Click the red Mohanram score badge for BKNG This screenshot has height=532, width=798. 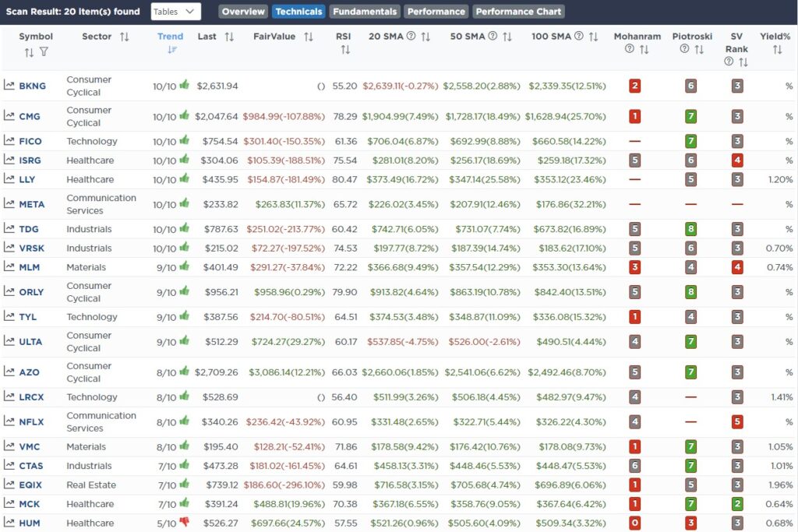635,86
